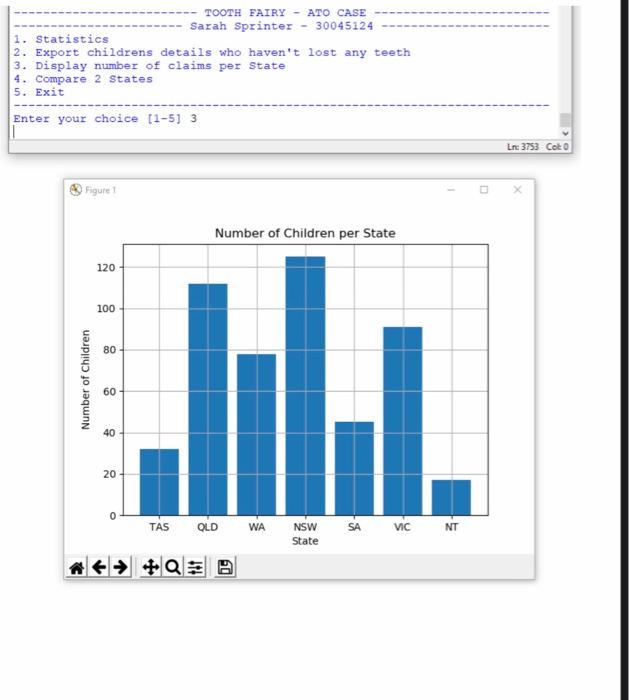Click the Figure 1 window app icon

click(76, 190)
